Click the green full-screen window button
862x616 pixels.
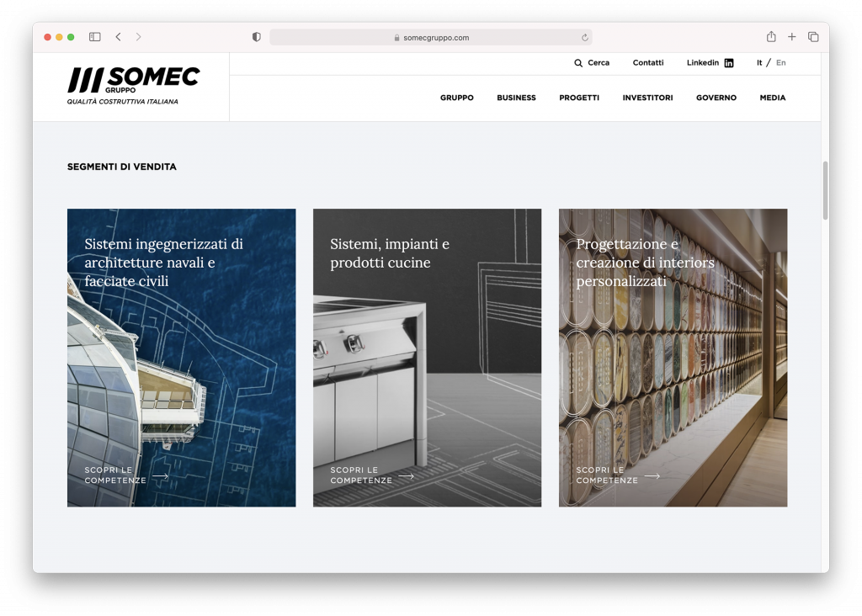[x=71, y=37]
